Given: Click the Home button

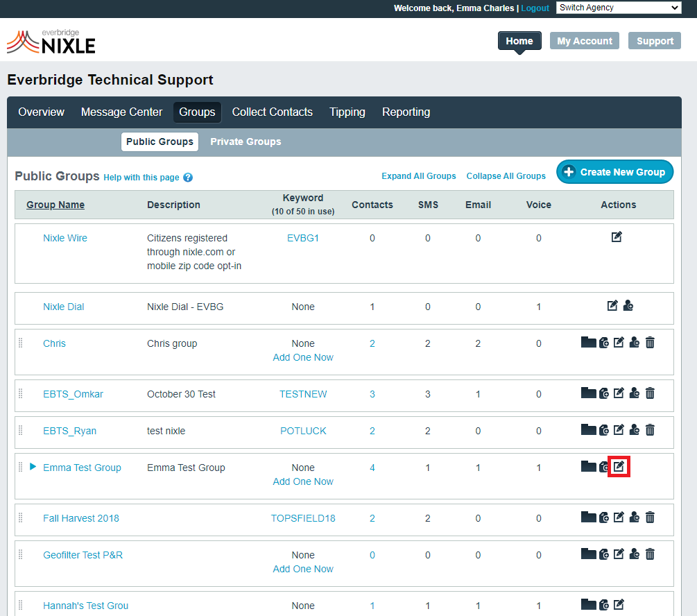Looking at the screenshot, I should click(519, 41).
